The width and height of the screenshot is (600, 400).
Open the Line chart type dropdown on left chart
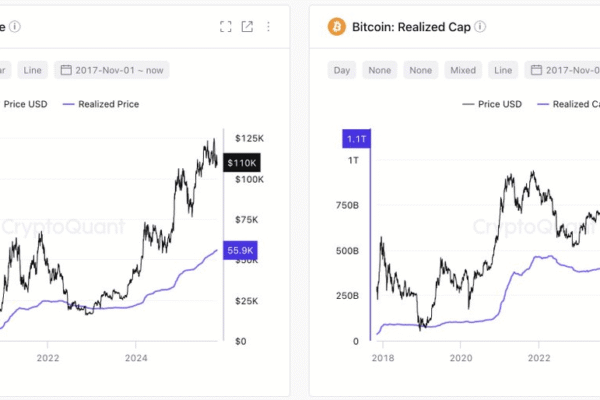(32, 70)
